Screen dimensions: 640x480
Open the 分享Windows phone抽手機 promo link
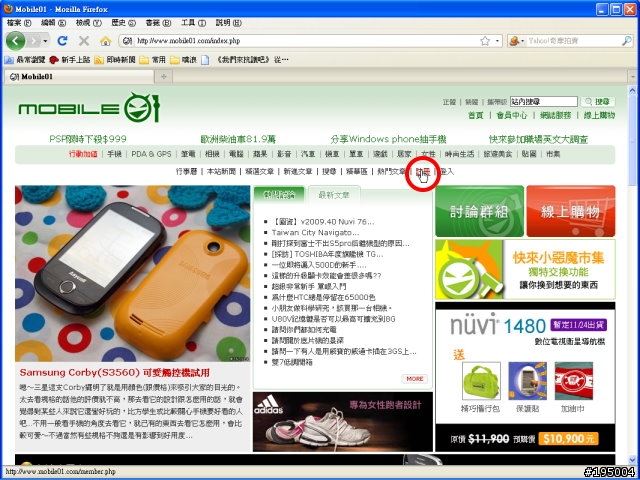388,139
